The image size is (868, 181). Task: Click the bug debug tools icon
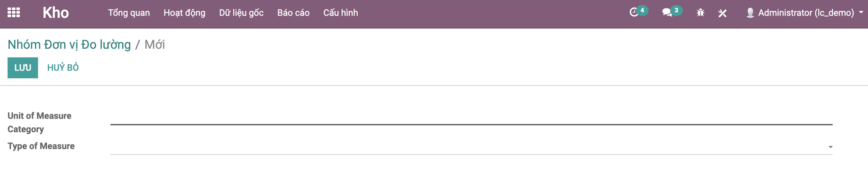[x=700, y=13]
